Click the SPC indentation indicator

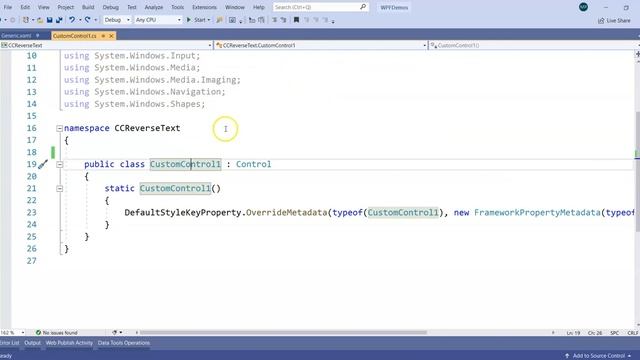coord(614,333)
